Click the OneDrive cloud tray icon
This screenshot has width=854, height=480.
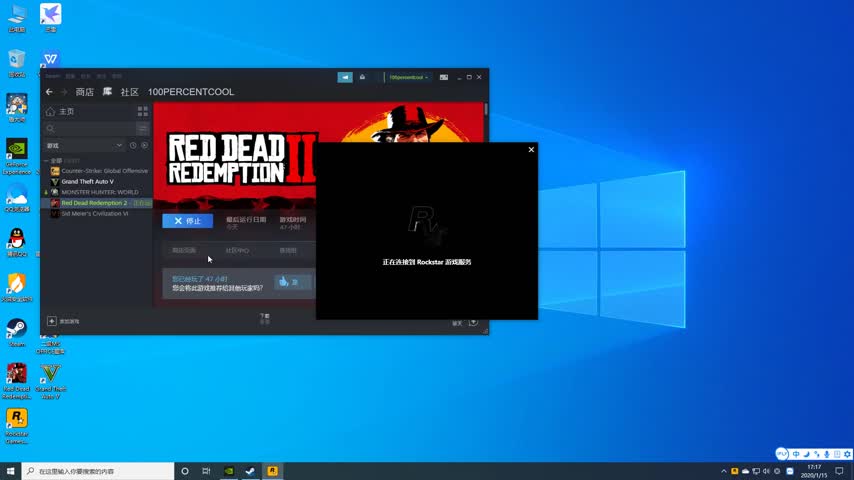point(745,471)
